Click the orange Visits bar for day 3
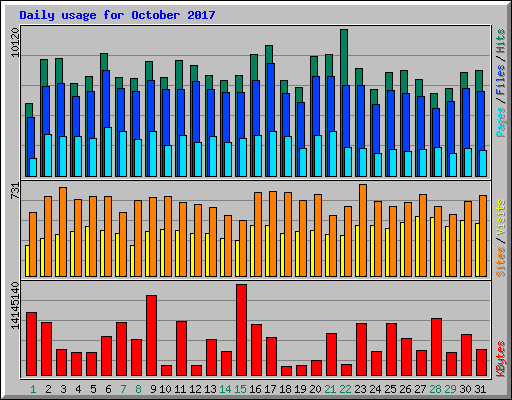512x400 pixels. coord(63,232)
